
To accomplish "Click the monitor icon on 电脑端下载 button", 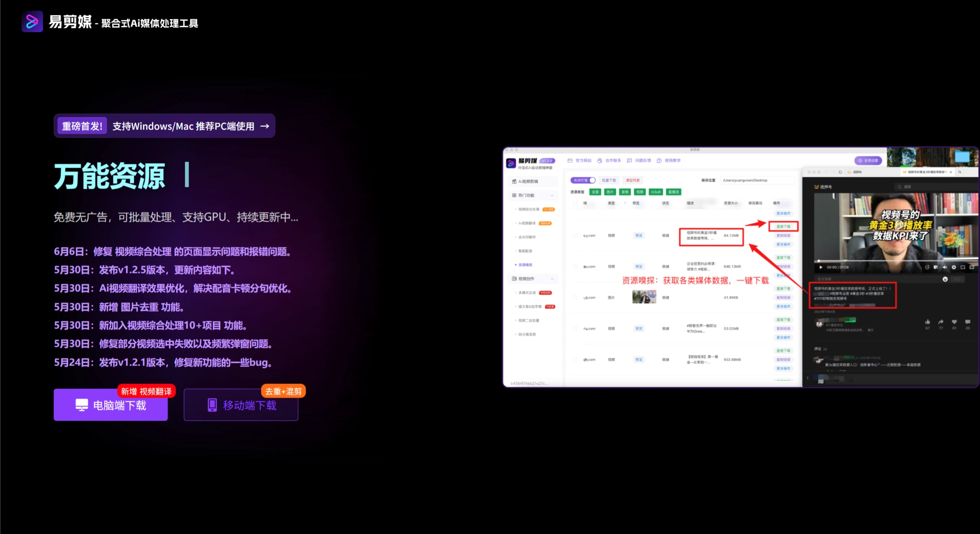I will [82, 405].
